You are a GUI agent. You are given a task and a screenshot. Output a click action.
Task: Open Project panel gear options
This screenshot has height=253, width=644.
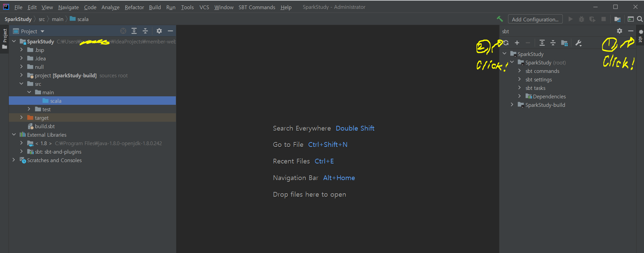[x=159, y=31]
